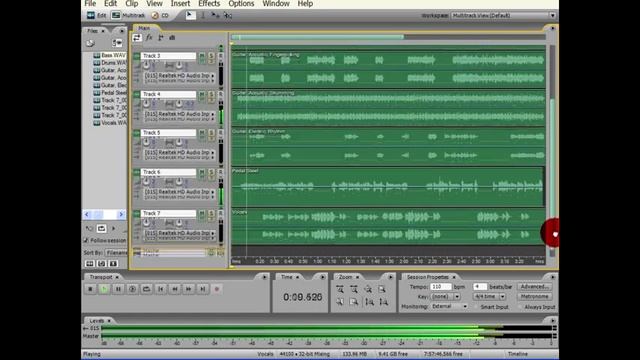The height and width of the screenshot is (360, 640).
Task: Click Zoom To Selection icon in Zoom panel
Action: pyautogui.click(x=382, y=289)
